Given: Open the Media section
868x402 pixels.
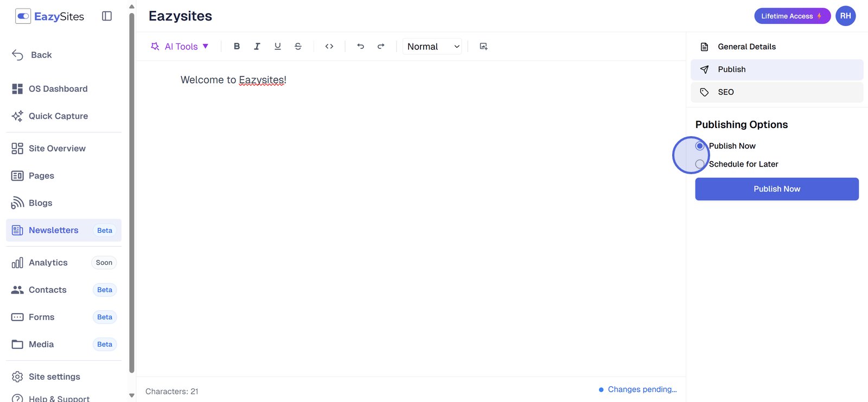Looking at the screenshot, I should (63, 344).
